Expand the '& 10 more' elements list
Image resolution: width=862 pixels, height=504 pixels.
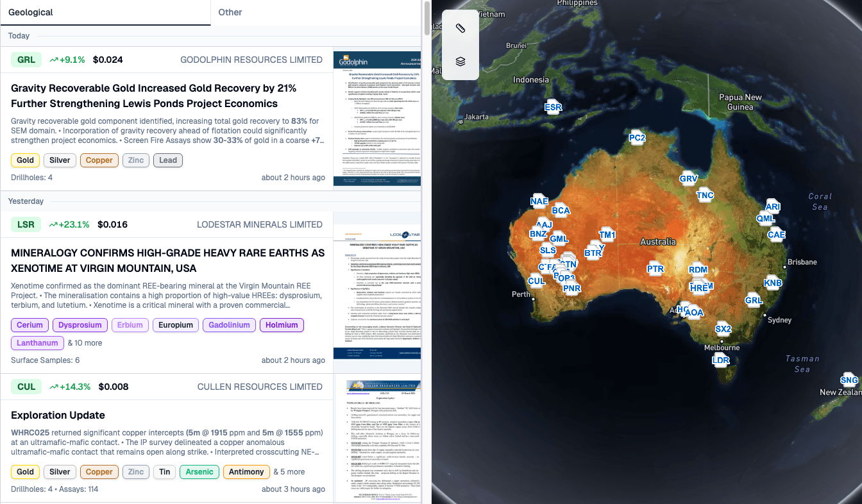point(85,343)
